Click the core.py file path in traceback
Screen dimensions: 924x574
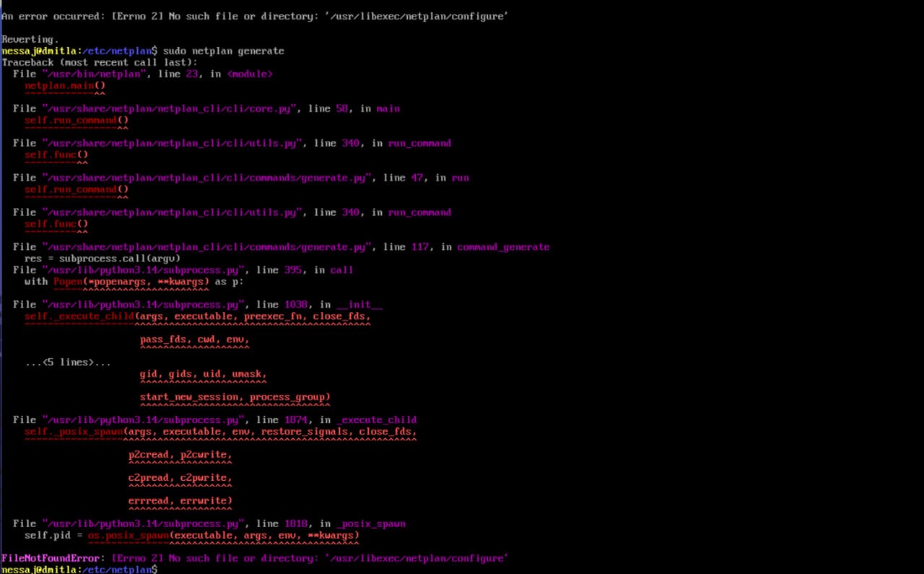click(170, 108)
